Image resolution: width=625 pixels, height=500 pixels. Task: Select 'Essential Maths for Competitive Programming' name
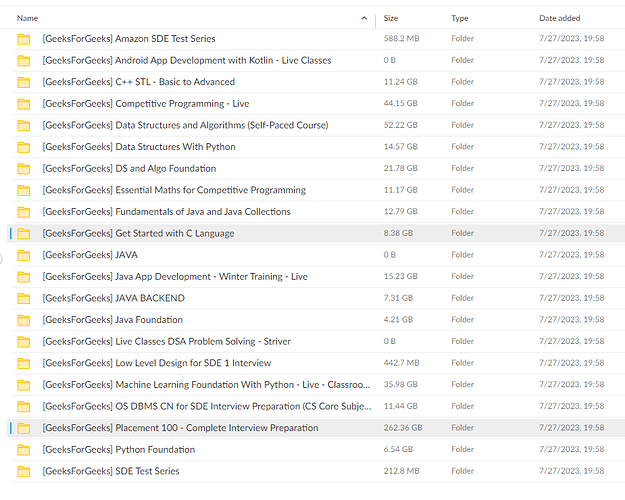coord(210,190)
